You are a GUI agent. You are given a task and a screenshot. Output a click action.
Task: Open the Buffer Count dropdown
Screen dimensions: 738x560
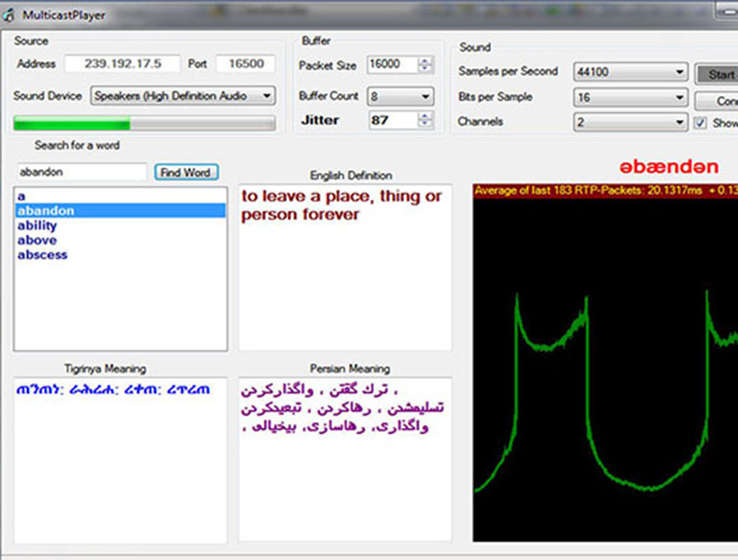pyautogui.click(x=400, y=97)
